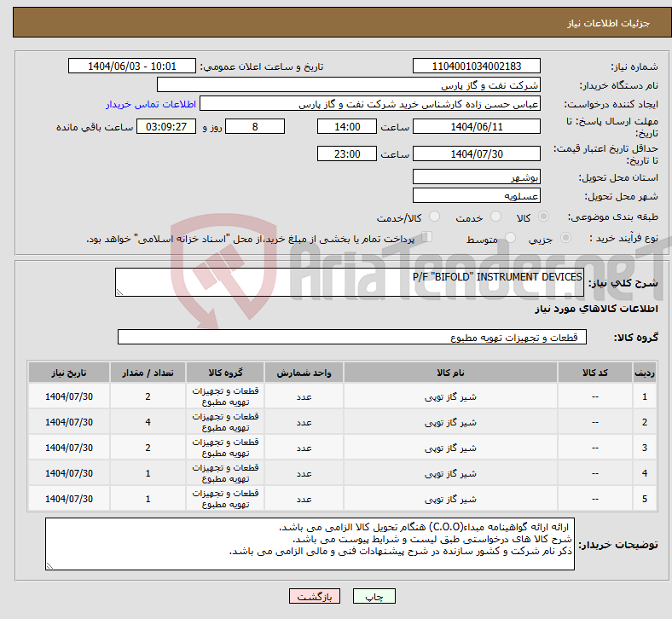Toggle the Islamic treasury bonds payment checkbox

pos(426,237)
